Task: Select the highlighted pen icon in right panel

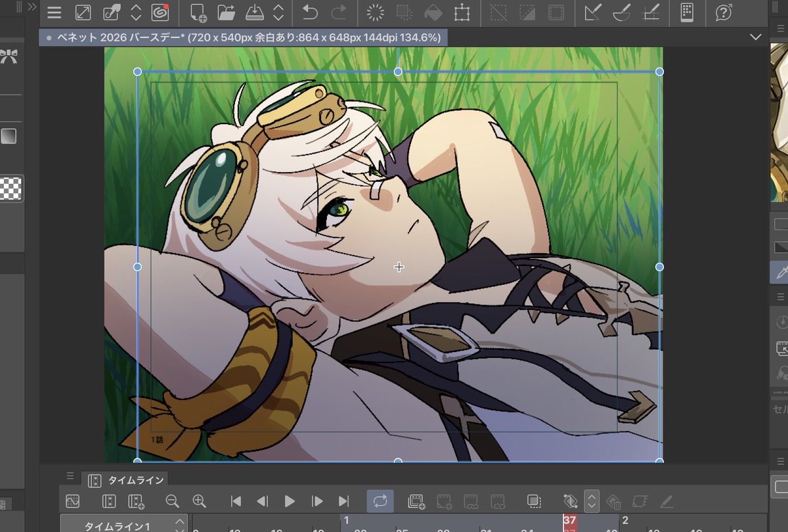Action: click(x=779, y=272)
